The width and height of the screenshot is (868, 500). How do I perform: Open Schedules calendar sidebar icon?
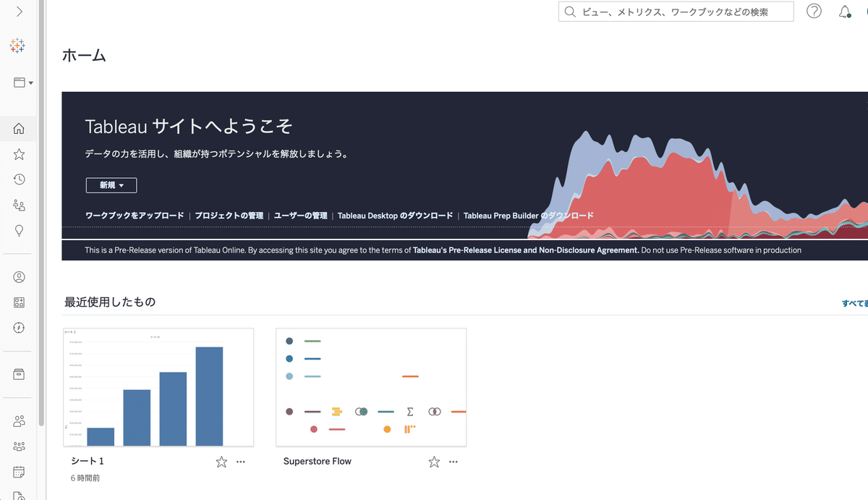click(20, 472)
